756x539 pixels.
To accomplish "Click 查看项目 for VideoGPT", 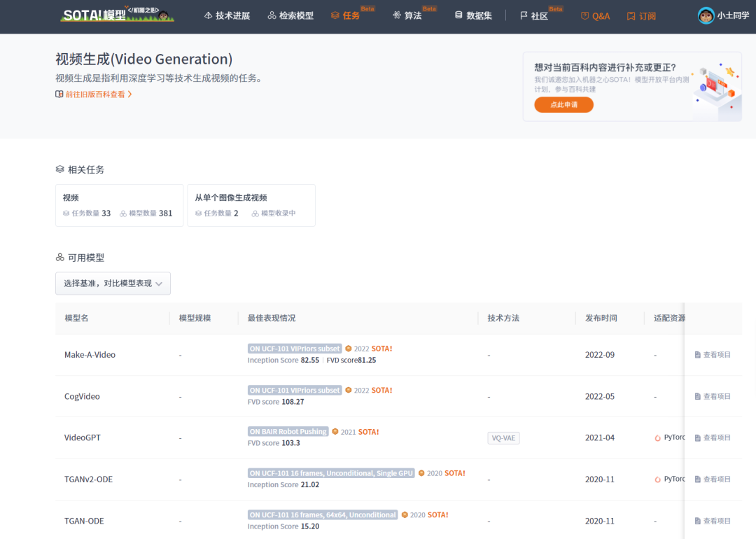I will (712, 437).
